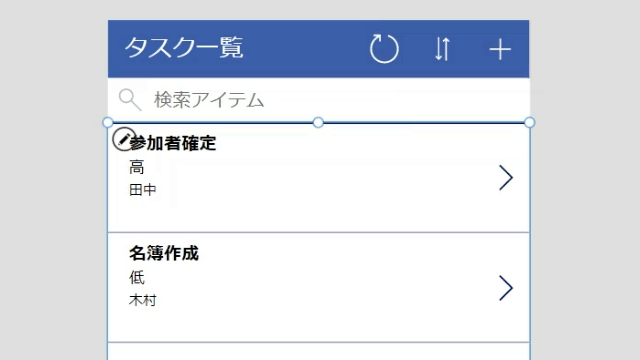Click the plus icon to add task
The height and width of the screenshot is (360, 640).
pyautogui.click(x=500, y=49)
